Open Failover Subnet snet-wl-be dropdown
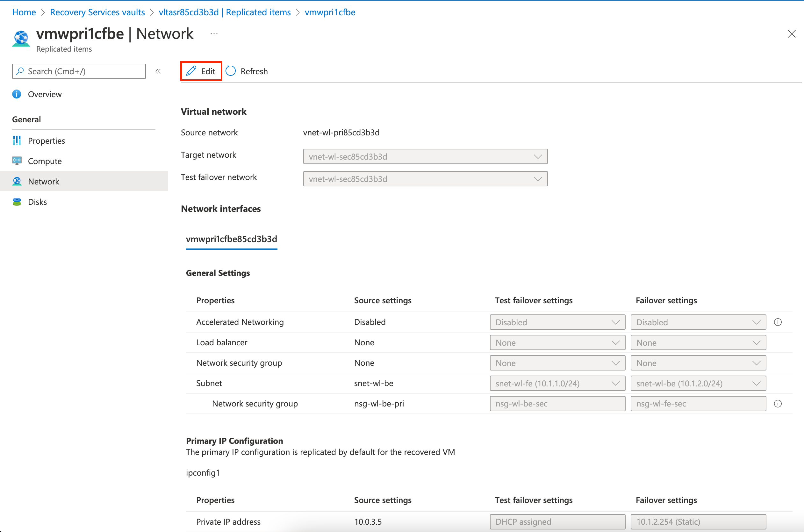Image resolution: width=804 pixels, height=532 pixels. click(x=698, y=384)
